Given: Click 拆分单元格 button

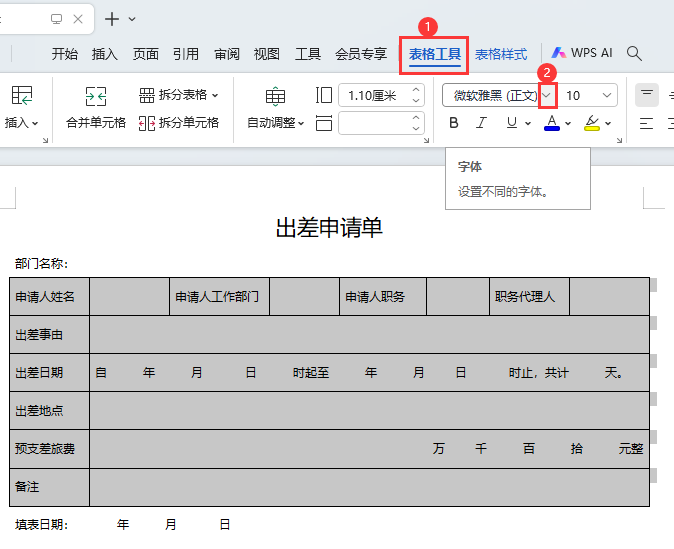Looking at the screenshot, I should tap(179, 123).
